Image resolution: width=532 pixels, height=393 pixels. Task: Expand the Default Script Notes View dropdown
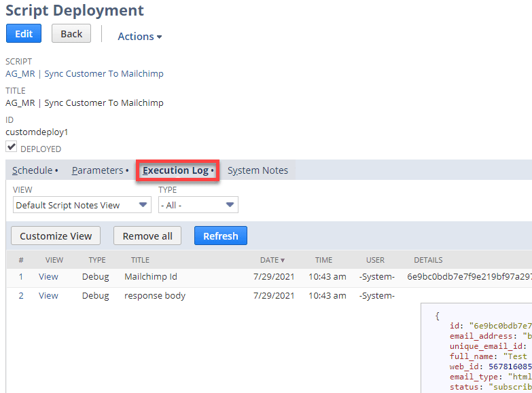pos(82,205)
